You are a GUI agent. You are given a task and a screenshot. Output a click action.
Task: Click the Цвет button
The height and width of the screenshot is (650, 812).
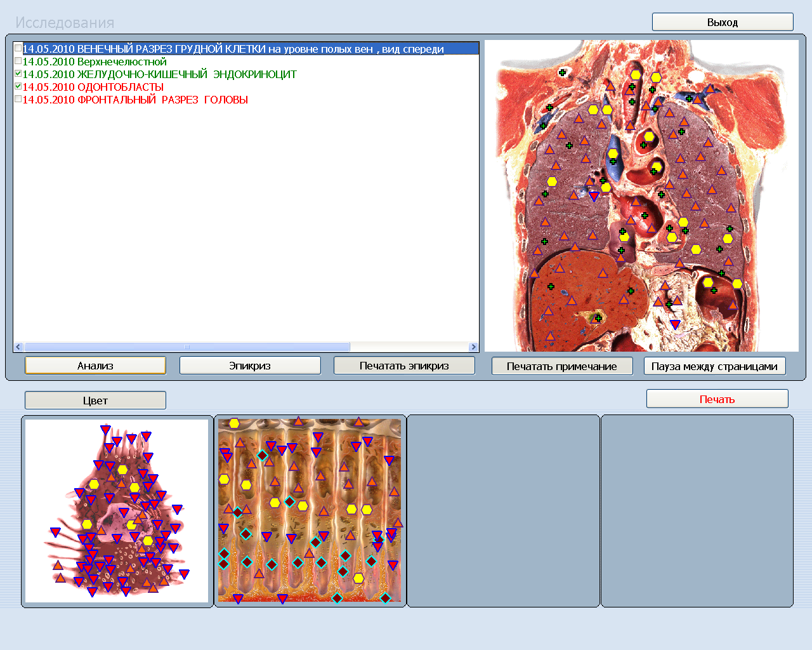point(95,401)
